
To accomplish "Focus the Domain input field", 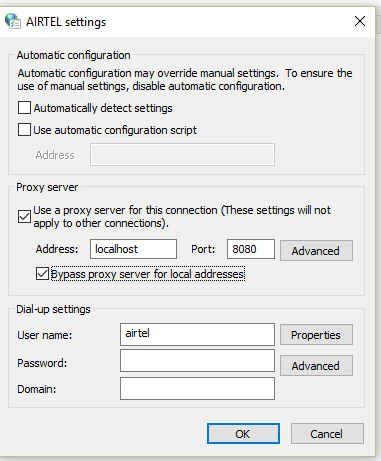I will tap(197, 388).
